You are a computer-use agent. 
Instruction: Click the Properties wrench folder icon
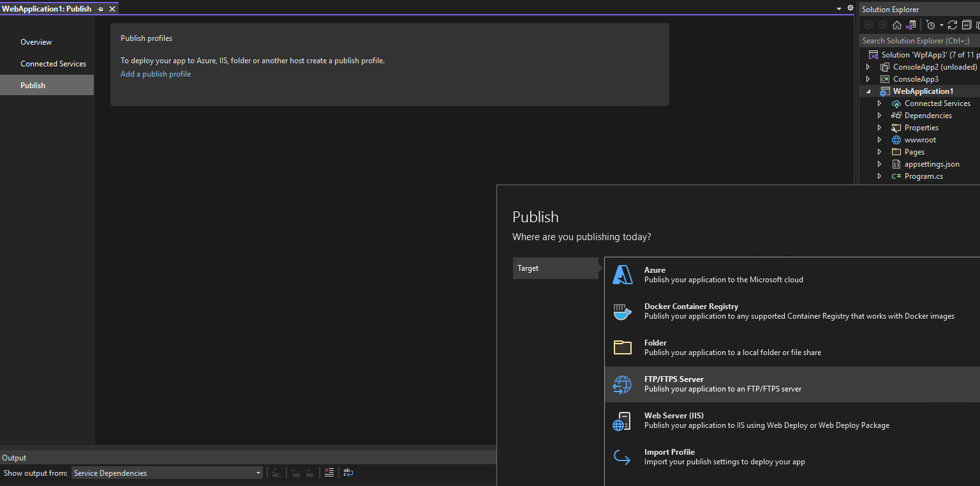[x=896, y=128]
